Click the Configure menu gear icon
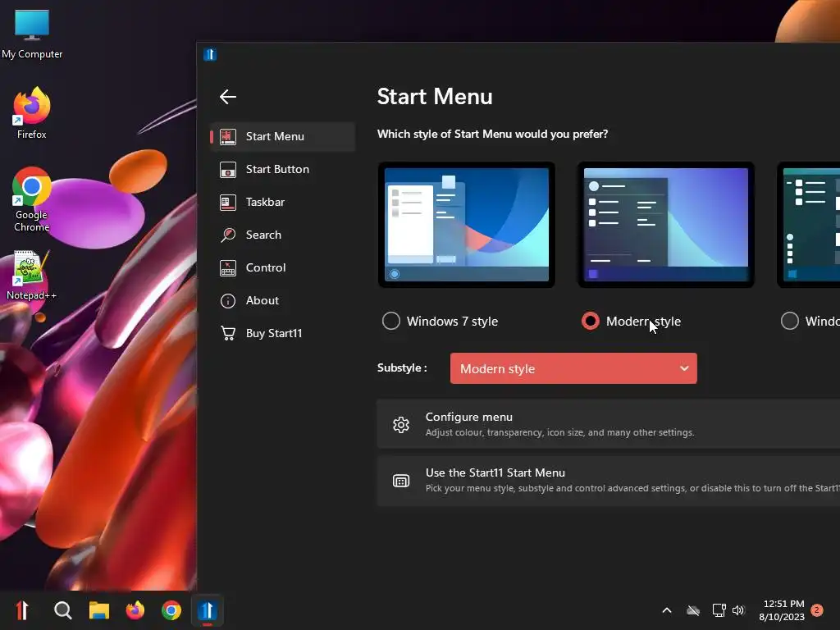840x630 pixels. pos(401,425)
